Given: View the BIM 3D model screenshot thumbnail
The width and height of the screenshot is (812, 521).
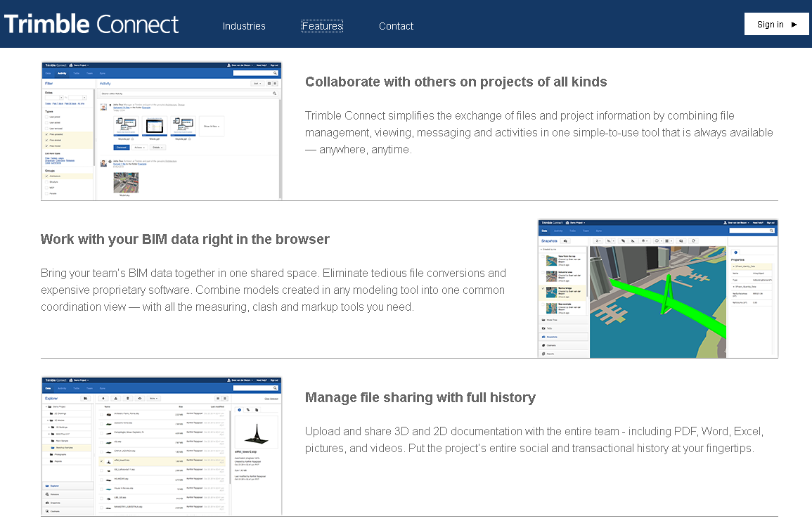Looking at the screenshot, I should (x=657, y=288).
